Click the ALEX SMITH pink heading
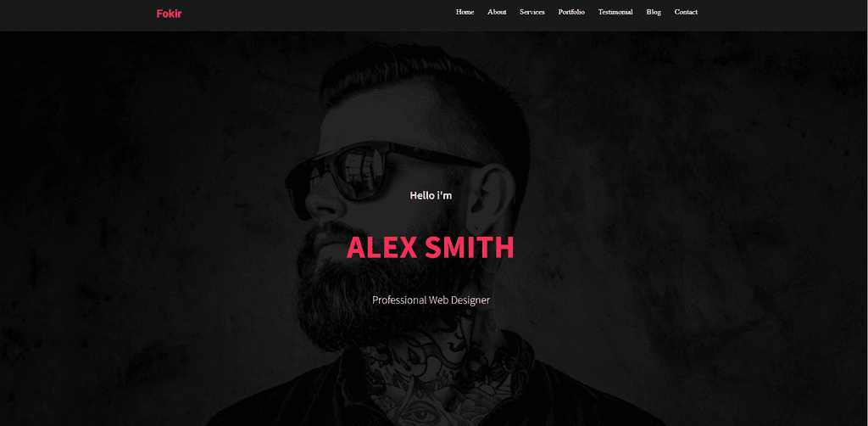Screen dimensions: 868x426 pyautogui.click(x=430, y=248)
